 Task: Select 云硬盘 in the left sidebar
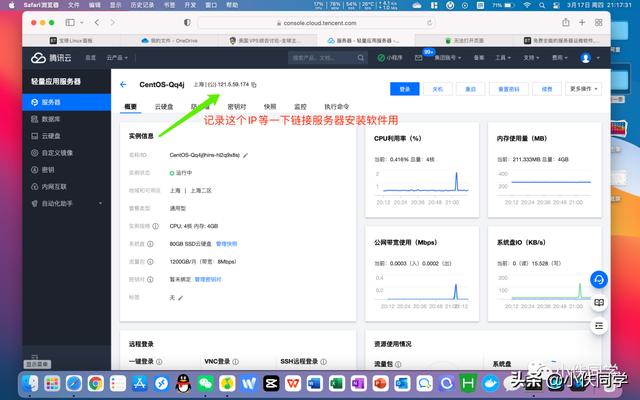pos(67,136)
